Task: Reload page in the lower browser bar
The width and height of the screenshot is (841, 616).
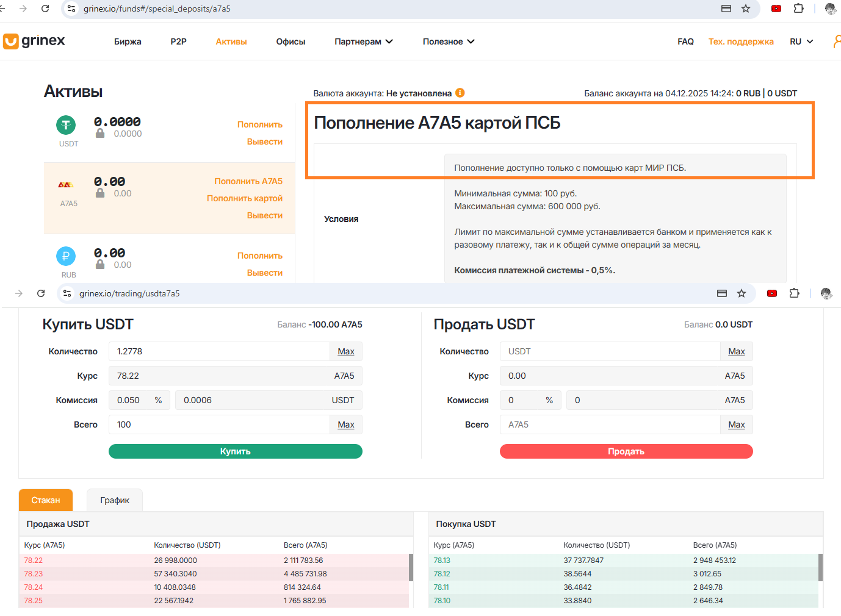Action: [x=41, y=293]
